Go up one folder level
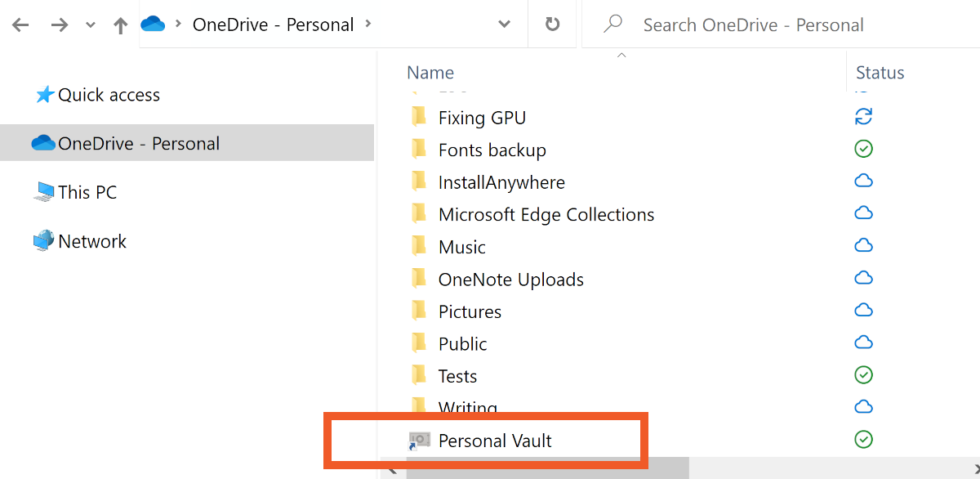The width and height of the screenshot is (980, 479). click(121, 25)
